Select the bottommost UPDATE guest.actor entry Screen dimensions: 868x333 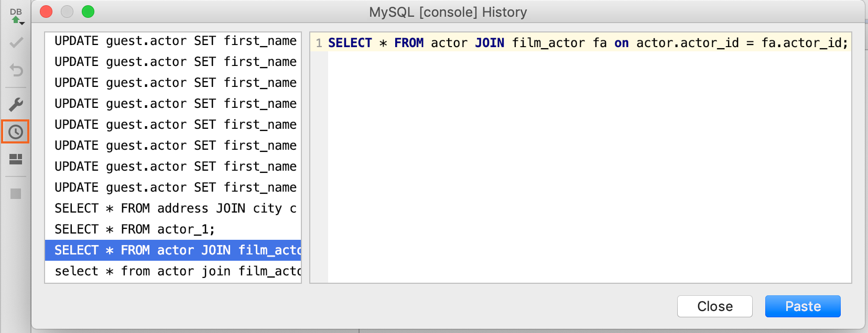[175, 187]
